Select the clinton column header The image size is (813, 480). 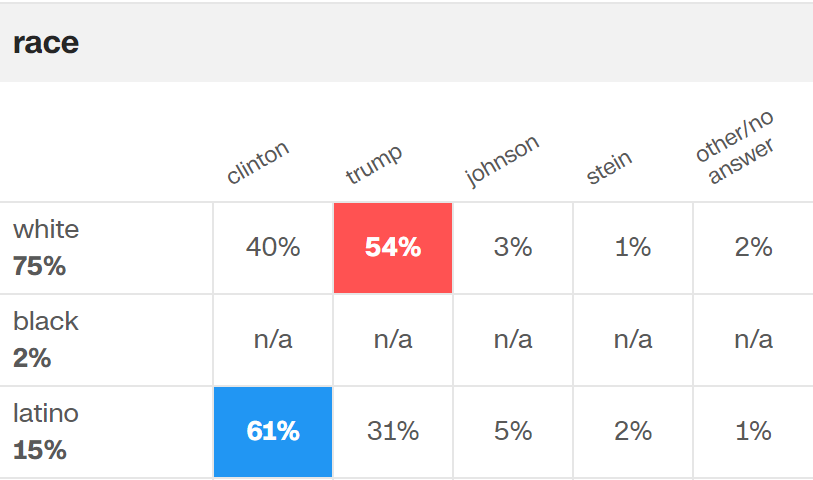pos(258,163)
